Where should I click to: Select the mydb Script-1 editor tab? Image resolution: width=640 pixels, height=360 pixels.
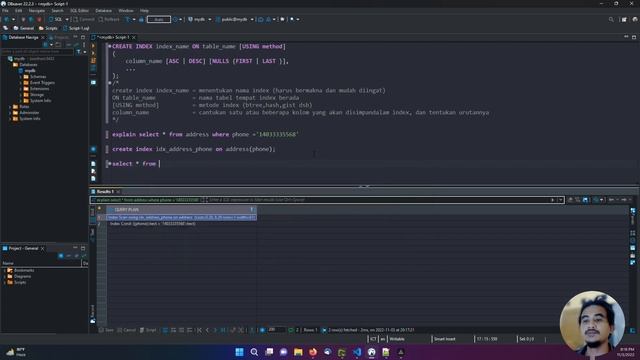[113, 37]
